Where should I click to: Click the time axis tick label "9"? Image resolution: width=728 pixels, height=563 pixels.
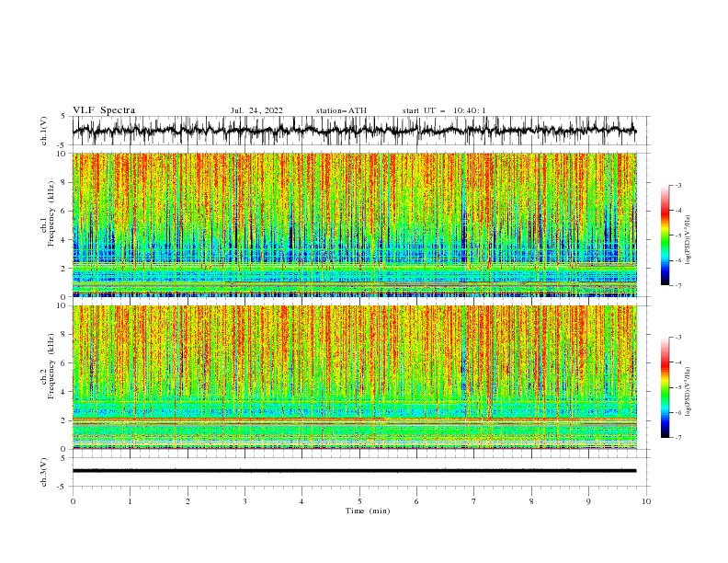coord(588,501)
